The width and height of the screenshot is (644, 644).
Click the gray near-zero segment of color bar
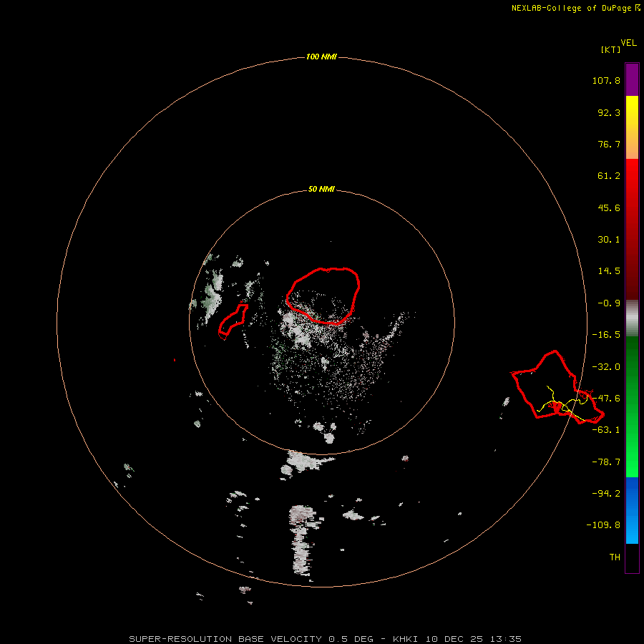tap(632, 318)
